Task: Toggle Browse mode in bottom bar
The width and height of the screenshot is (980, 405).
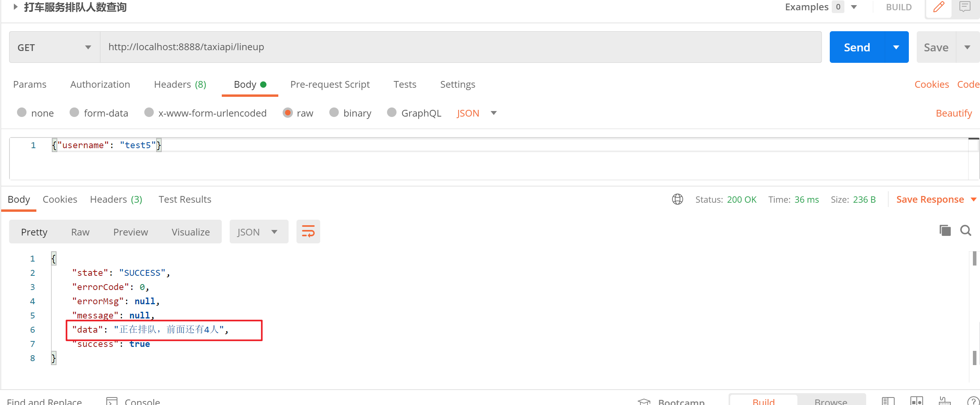Action: 831,399
